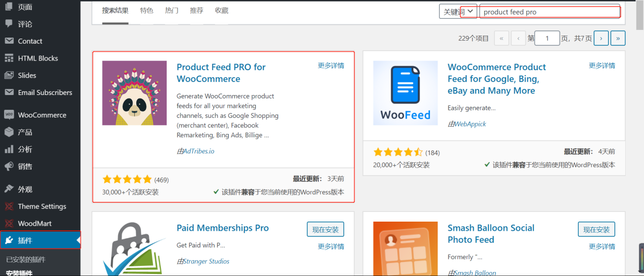
Task: Click the Paid Memberships Pro padlock thumbnail
Action: click(x=134, y=249)
